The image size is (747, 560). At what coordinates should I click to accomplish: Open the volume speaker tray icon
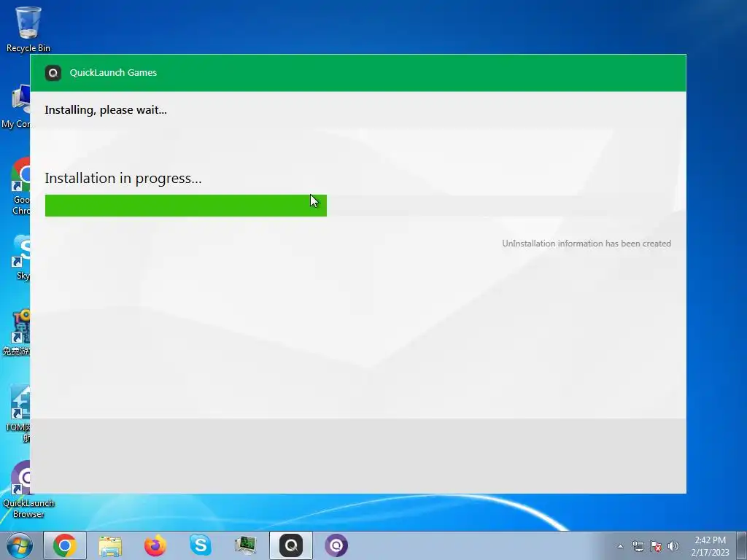pos(673,547)
